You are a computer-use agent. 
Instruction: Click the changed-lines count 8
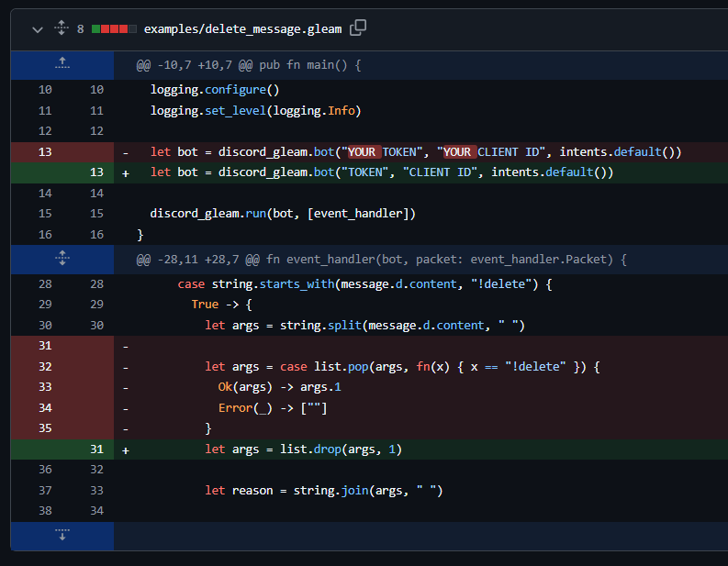[x=80, y=29]
